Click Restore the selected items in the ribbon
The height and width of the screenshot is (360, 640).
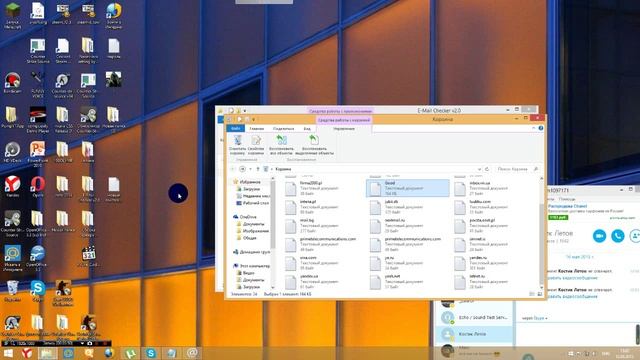tap(314, 145)
